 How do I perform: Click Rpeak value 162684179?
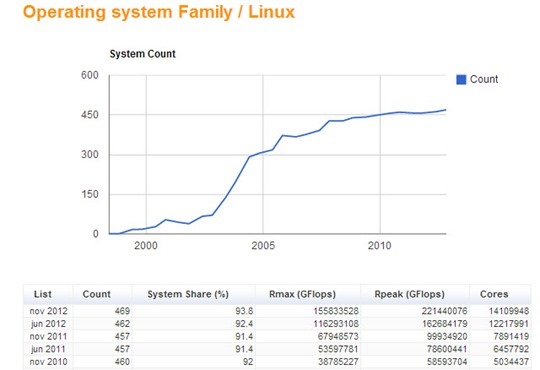445,324
